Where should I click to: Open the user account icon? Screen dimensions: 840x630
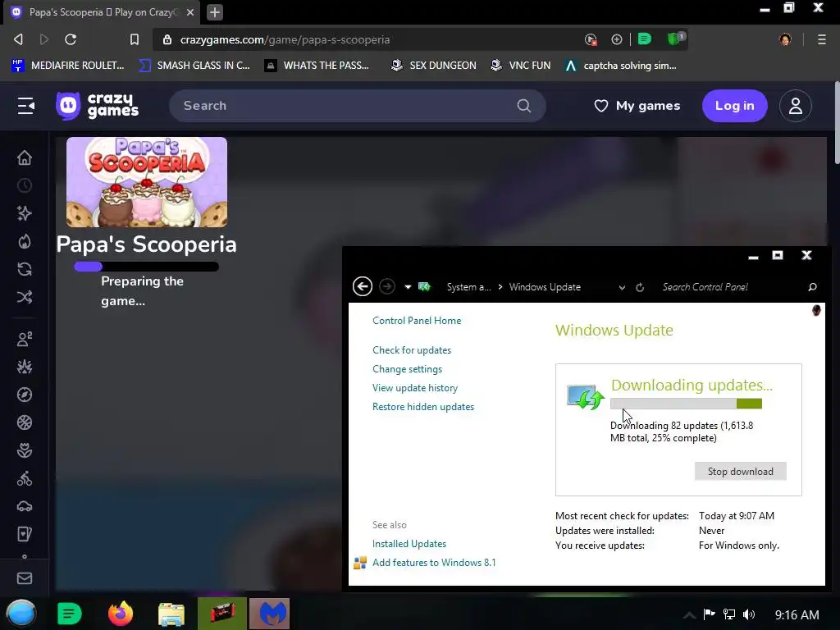click(795, 106)
